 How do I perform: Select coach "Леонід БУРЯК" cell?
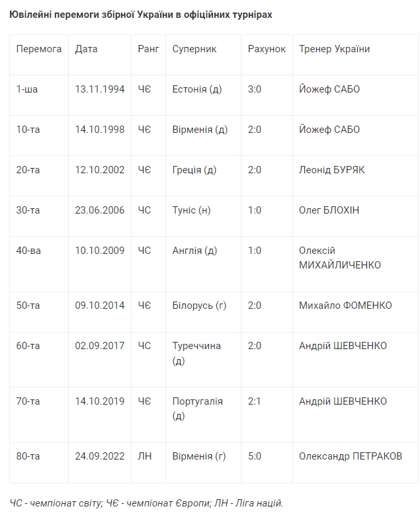(x=331, y=170)
